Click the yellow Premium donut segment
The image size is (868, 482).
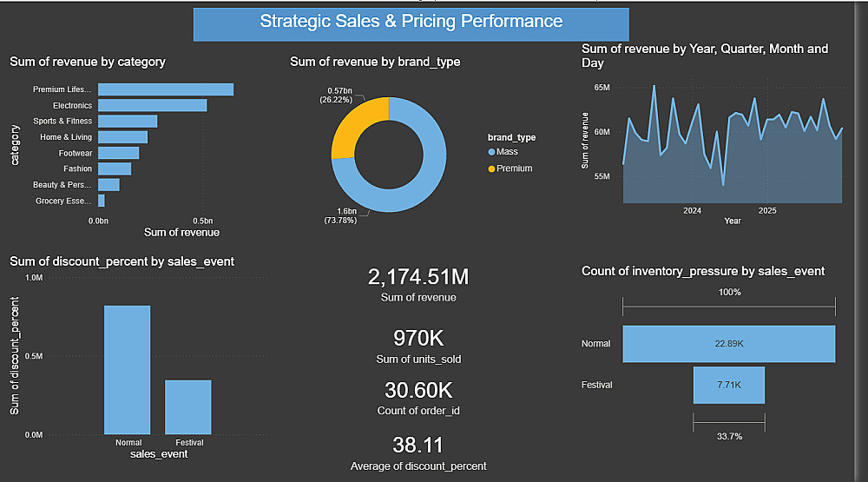pyautogui.click(x=350, y=130)
